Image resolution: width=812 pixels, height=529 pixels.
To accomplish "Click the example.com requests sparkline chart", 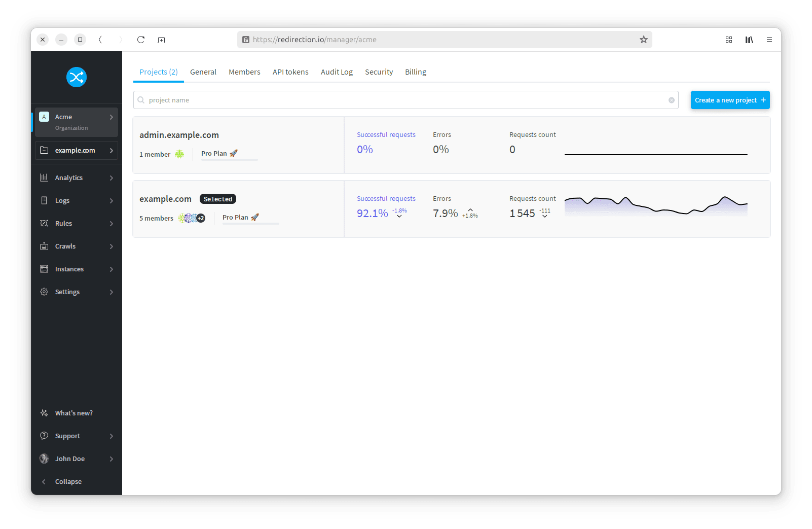I will point(656,206).
